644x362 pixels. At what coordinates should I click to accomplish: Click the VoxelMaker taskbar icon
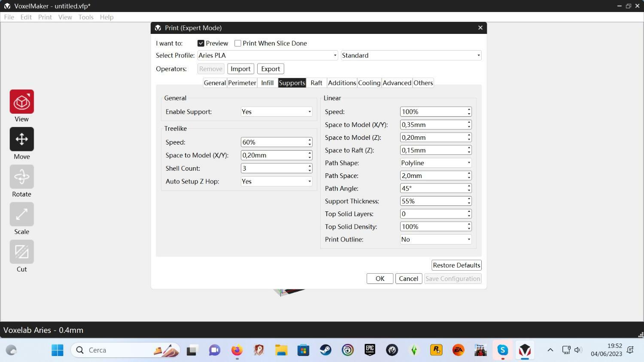[525, 350]
